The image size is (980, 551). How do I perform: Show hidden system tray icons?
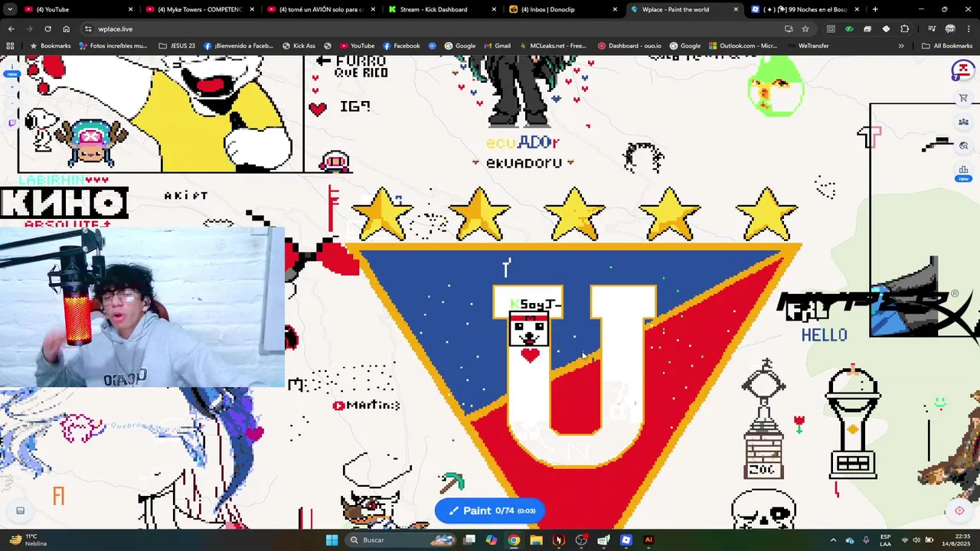pyautogui.click(x=833, y=540)
